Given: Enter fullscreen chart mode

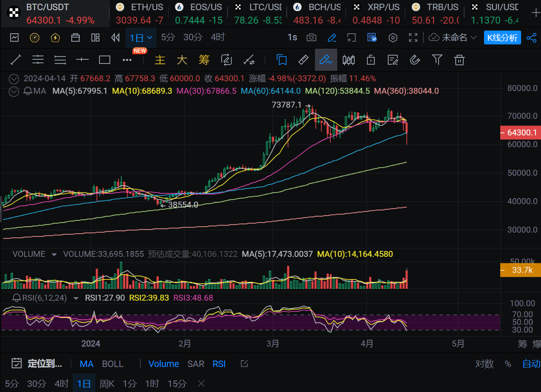Looking at the screenshot, I should (413, 37).
